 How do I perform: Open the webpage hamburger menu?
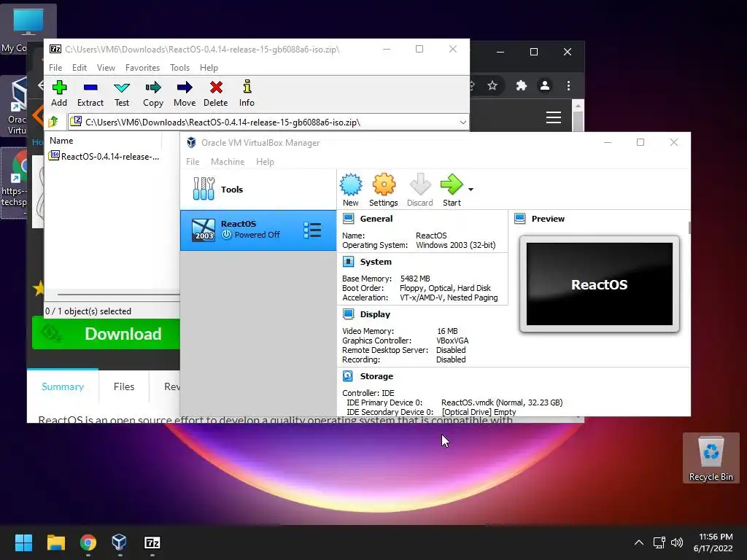coord(554,117)
